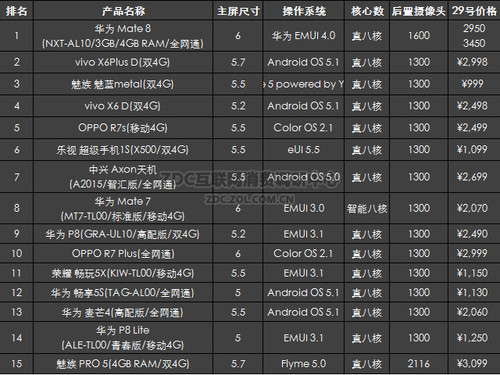Click the ¥2,499 price cell
500x375 pixels.
pyautogui.click(x=473, y=128)
